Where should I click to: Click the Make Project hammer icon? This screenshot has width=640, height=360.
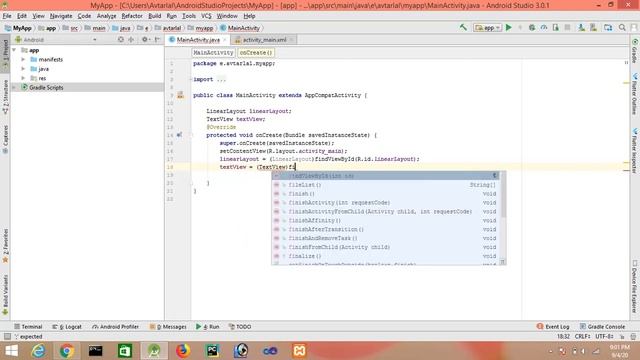(x=463, y=27)
